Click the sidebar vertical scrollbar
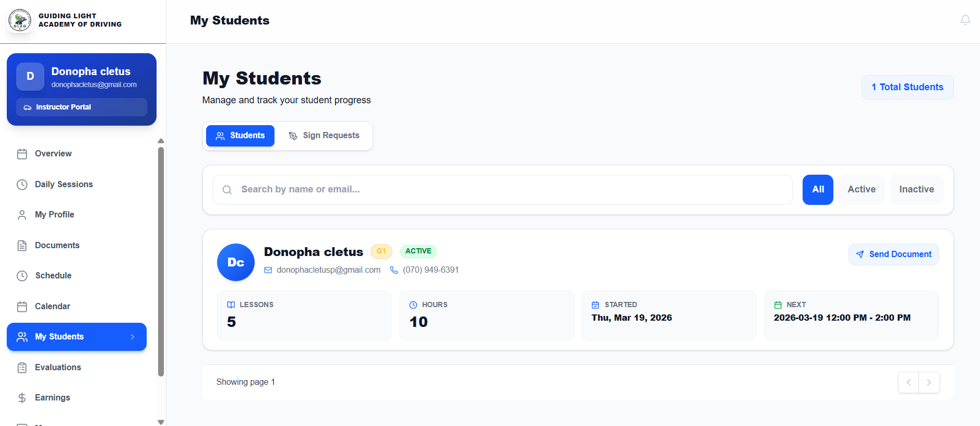 pos(161,261)
